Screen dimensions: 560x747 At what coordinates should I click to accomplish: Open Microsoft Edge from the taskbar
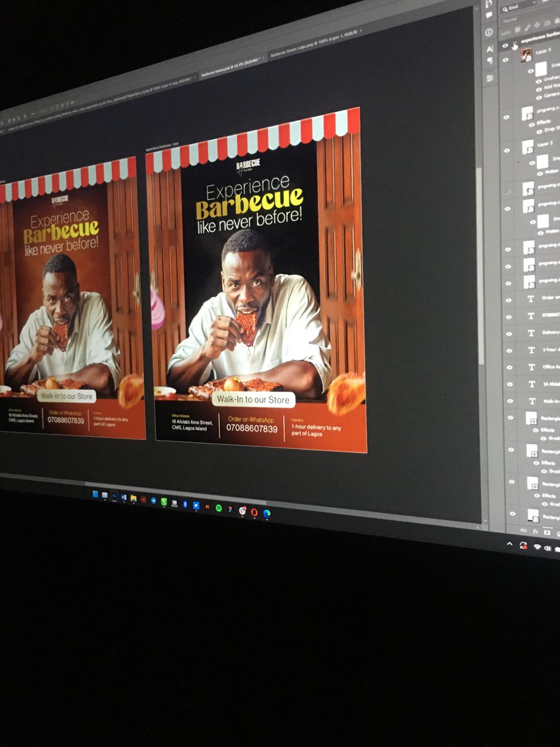coord(267,514)
